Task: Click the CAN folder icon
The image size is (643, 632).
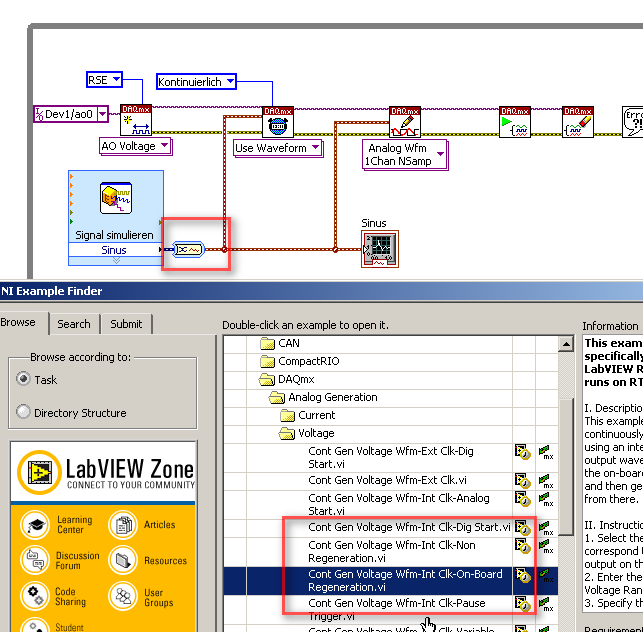Action: (267, 343)
